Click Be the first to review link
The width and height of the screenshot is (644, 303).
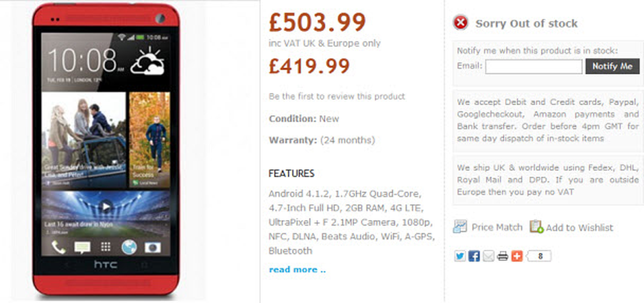click(x=337, y=97)
